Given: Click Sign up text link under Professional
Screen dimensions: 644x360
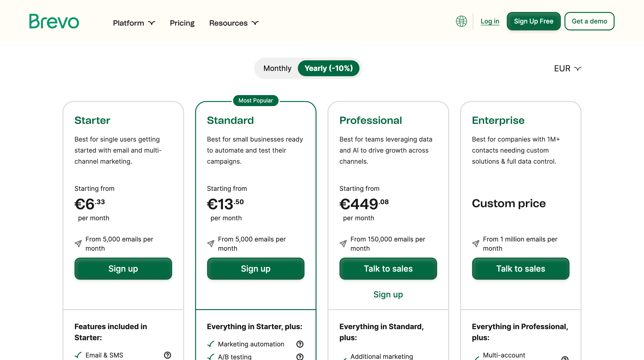Looking at the screenshot, I should 388,294.
